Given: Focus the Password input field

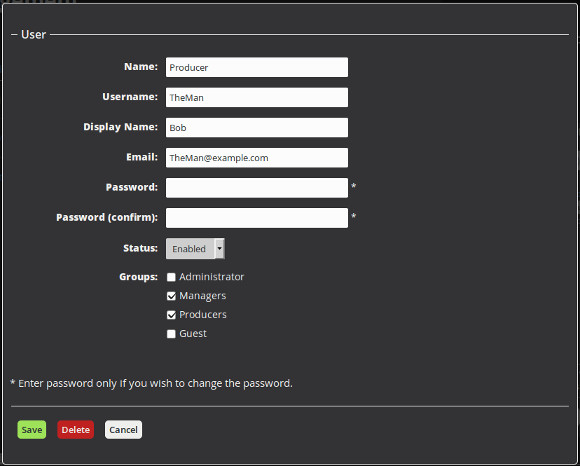Looking at the screenshot, I should 257,188.
